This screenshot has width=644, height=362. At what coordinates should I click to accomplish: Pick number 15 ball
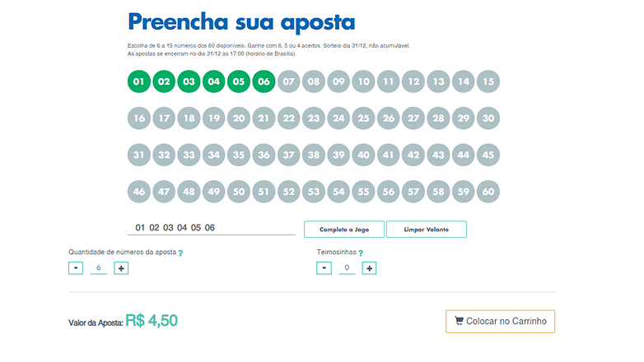point(488,81)
